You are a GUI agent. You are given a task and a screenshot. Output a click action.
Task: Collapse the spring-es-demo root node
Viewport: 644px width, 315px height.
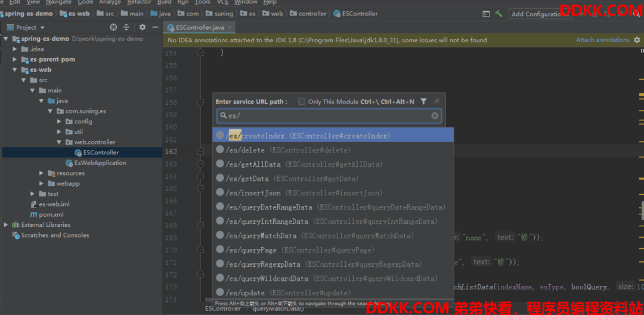click(x=6, y=39)
